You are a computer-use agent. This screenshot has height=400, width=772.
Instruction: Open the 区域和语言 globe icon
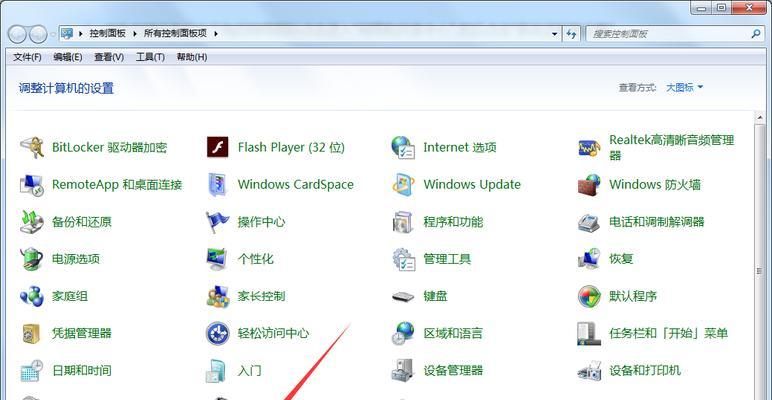click(x=403, y=333)
